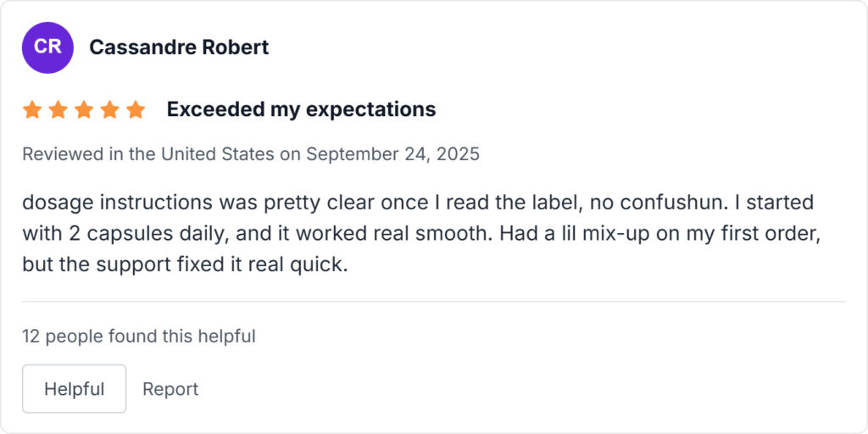Click "12 people found this helpful" text
Screen dimensions: 868x434
click(x=139, y=337)
